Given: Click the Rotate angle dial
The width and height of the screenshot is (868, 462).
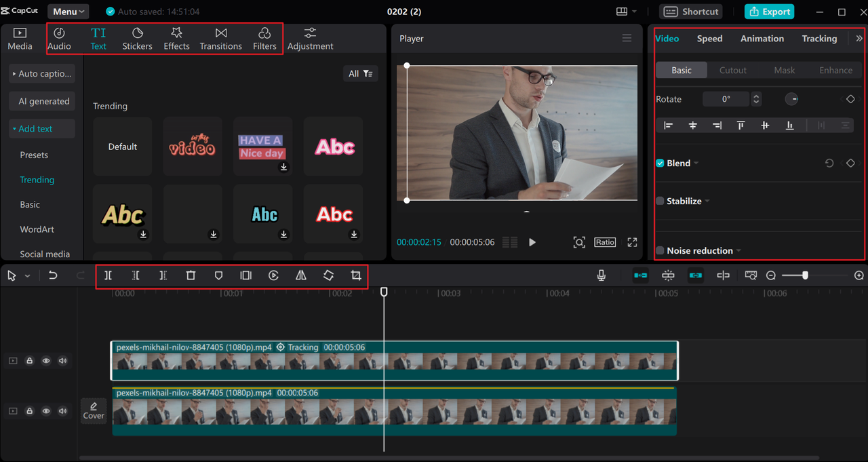Looking at the screenshot, I should pos(792,99).
